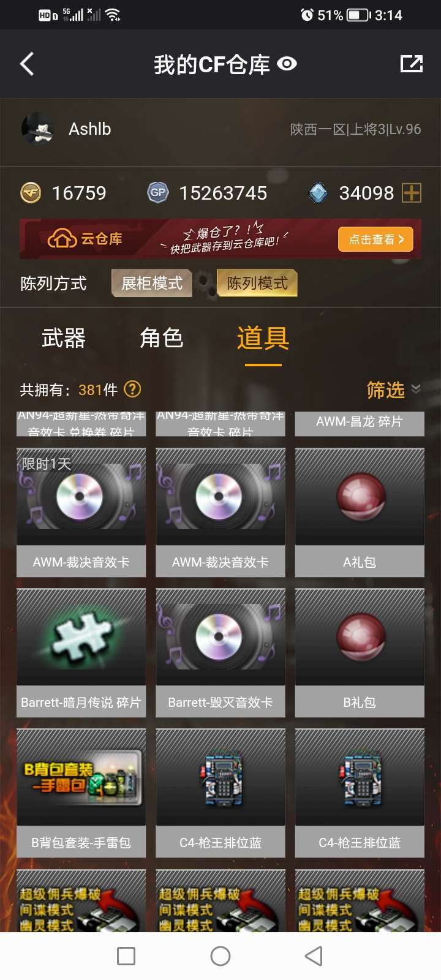Tap the back arrow in header
The height and width of the screenshot is (980, 441).
26,64
